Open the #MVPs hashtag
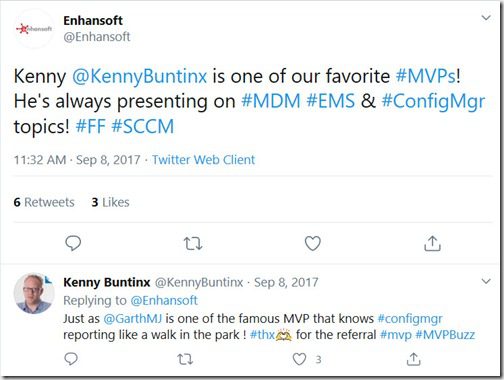This screenshot has width=504, height=380. click(x=426, y=76)
